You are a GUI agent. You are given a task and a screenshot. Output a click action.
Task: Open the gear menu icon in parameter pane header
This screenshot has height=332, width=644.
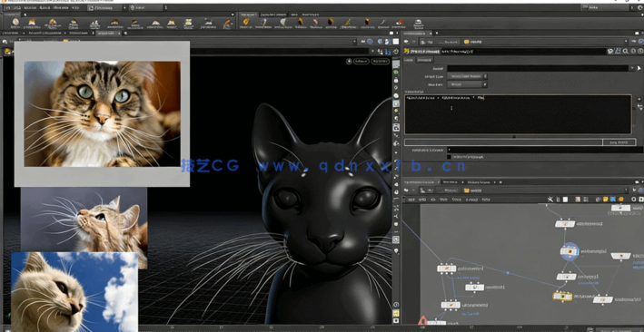tap(610, 52)
